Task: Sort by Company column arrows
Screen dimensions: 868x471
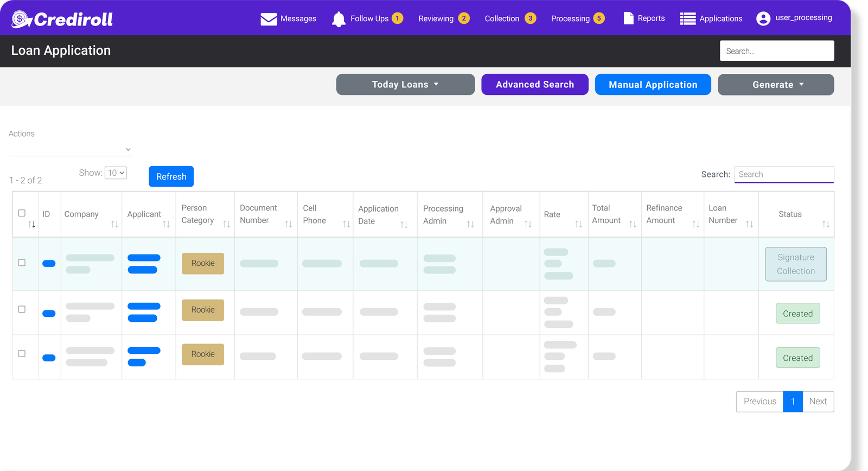Action: 114,224
